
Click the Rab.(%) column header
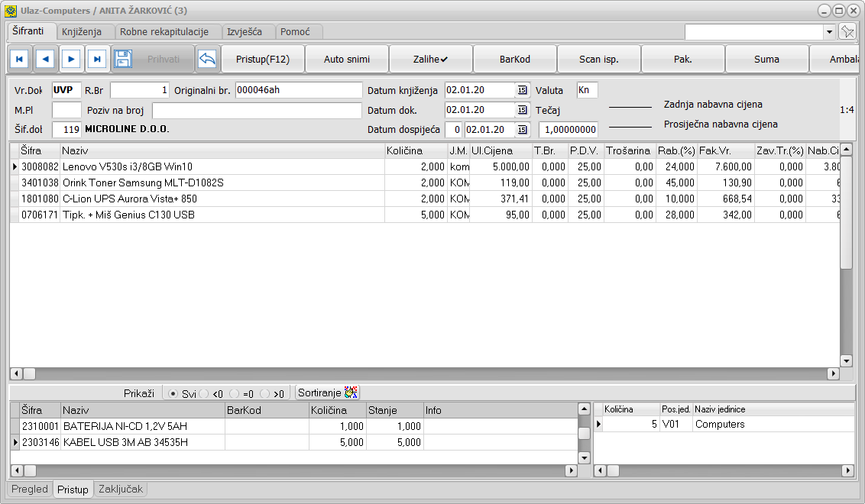coord(676,150)
